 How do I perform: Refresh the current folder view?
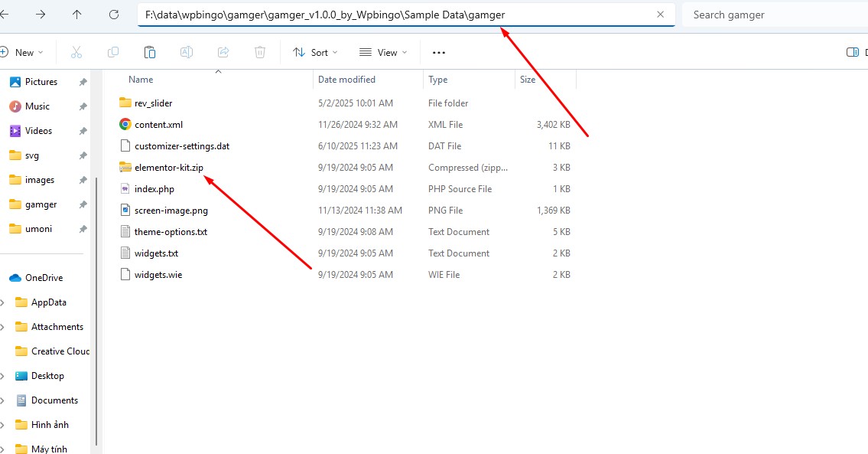click(x=114, y=15)
